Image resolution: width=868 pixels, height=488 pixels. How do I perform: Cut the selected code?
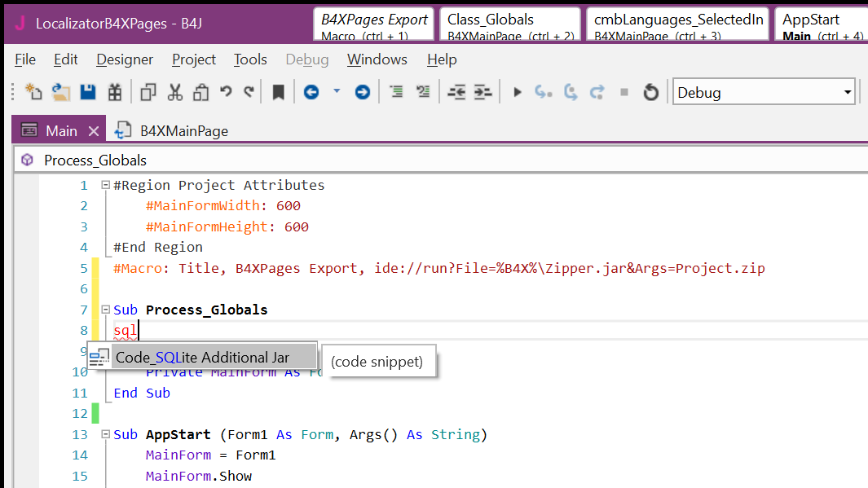[x=174, y=92]
